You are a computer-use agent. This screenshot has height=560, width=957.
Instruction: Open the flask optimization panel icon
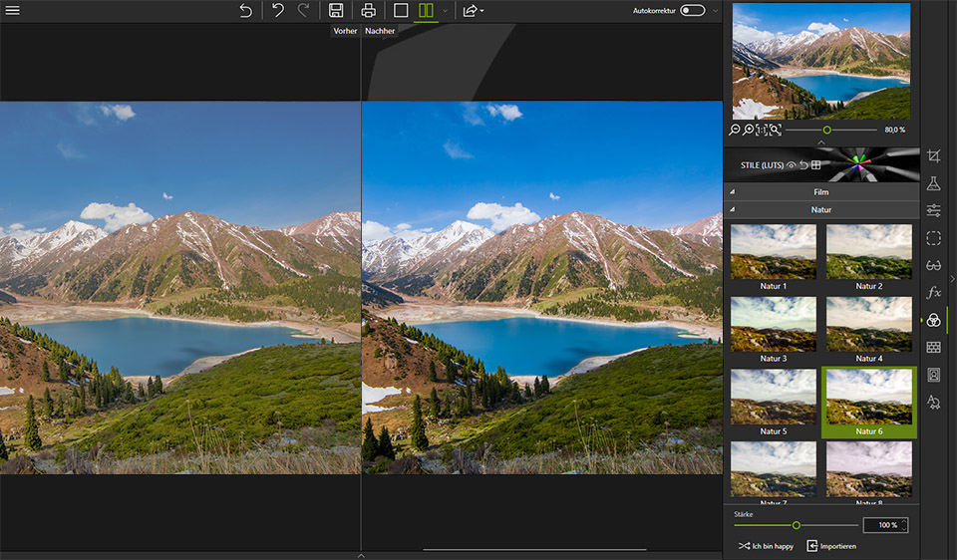[x=933, y=183]
